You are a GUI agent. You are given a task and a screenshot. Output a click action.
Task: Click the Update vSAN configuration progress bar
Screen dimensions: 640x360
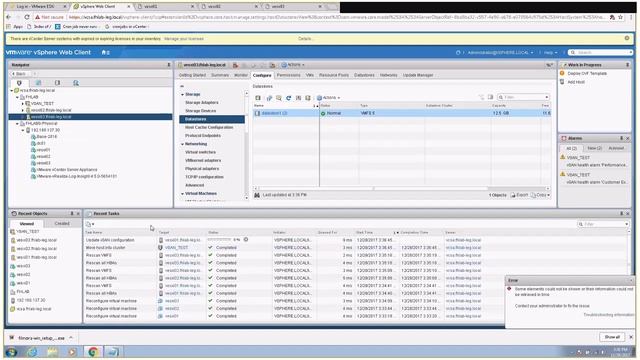[220, 240]
